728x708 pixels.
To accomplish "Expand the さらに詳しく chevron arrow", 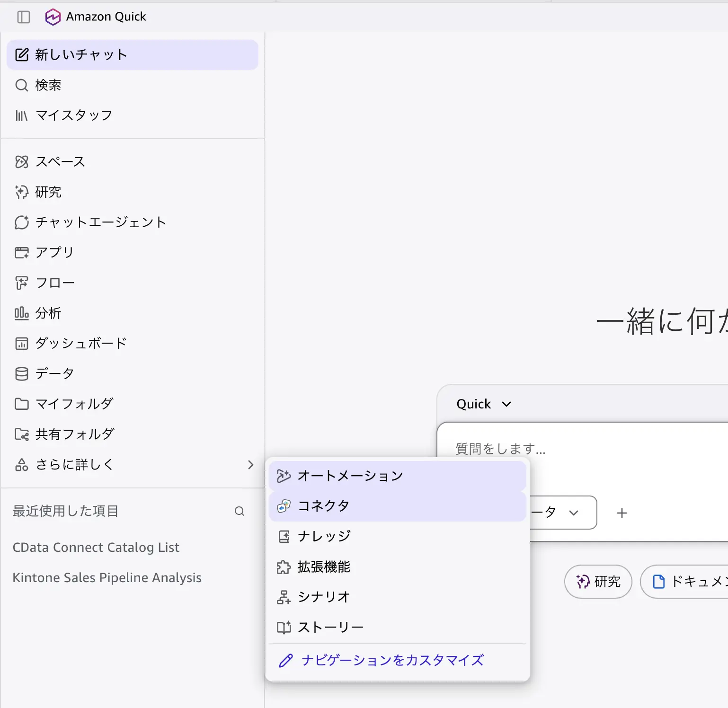I will 251,465.
